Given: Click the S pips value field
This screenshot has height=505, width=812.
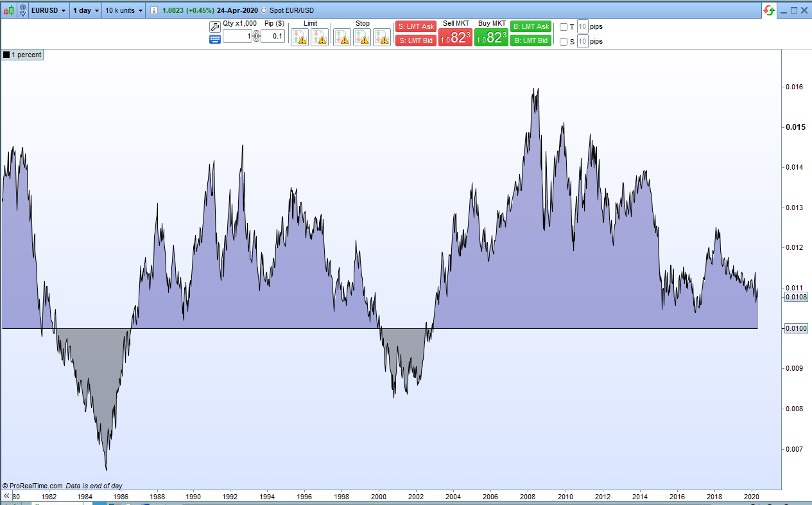Looking at the screenshot, I should [583, 42].
